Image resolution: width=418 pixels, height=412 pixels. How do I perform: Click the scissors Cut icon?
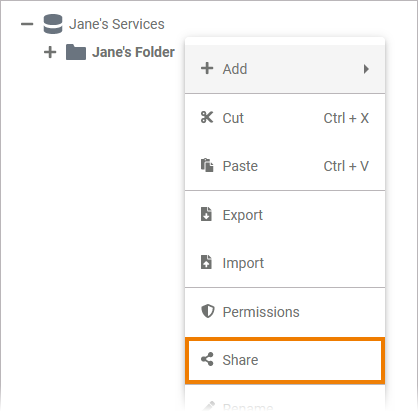pos(207,117)
